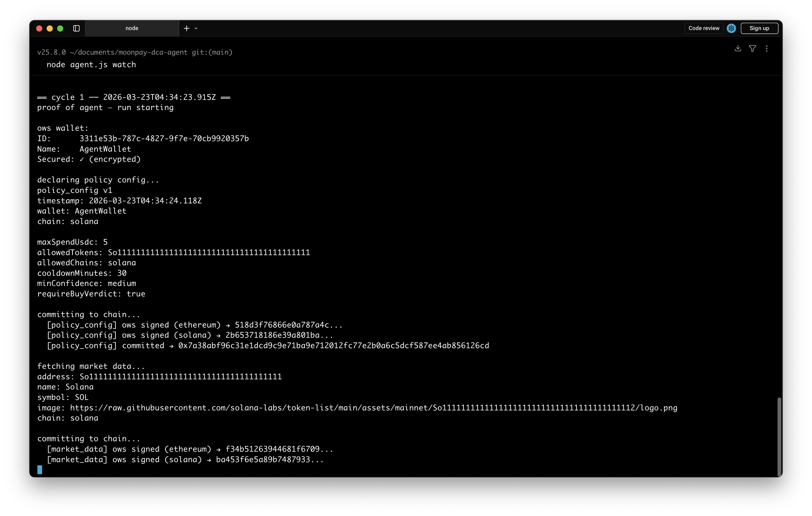The image size is (812, 516).
Task: Click the 'address: So1111' market data line
Action: (x=159, y=376)
